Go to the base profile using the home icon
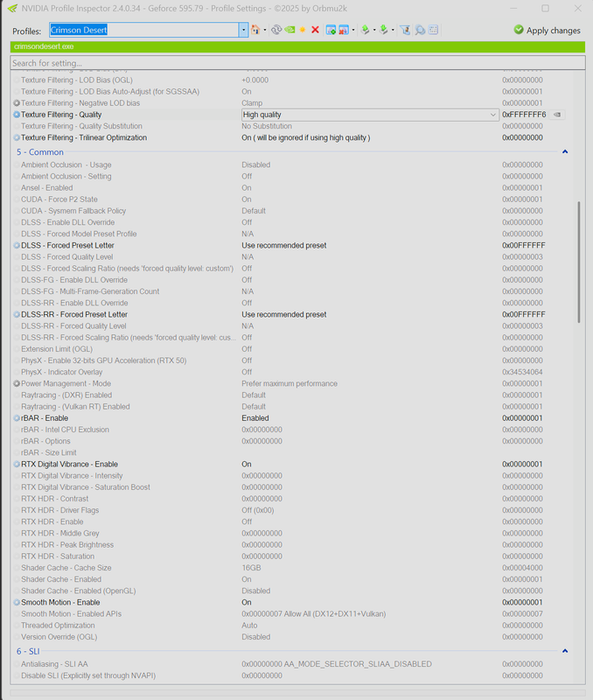 (255, 30)
